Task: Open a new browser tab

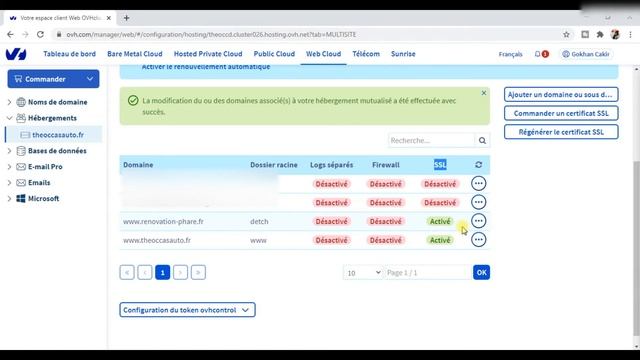Action: (127, 18)
